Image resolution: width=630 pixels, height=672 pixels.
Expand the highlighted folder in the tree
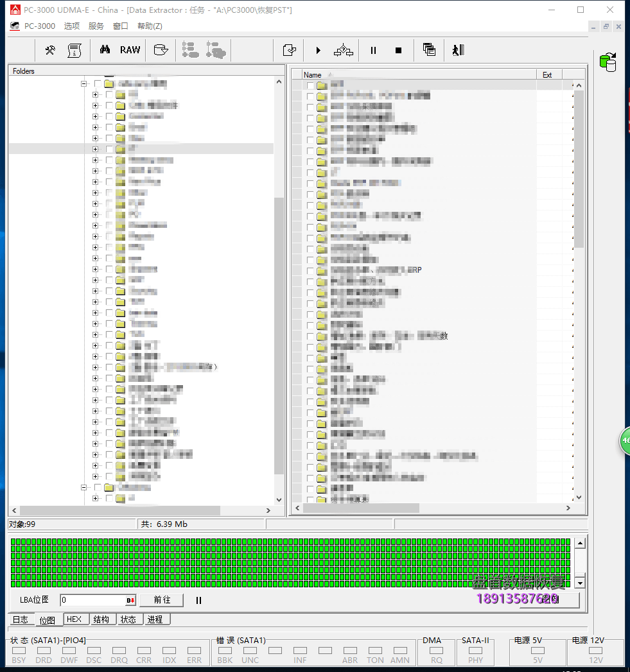pos(95,149)
